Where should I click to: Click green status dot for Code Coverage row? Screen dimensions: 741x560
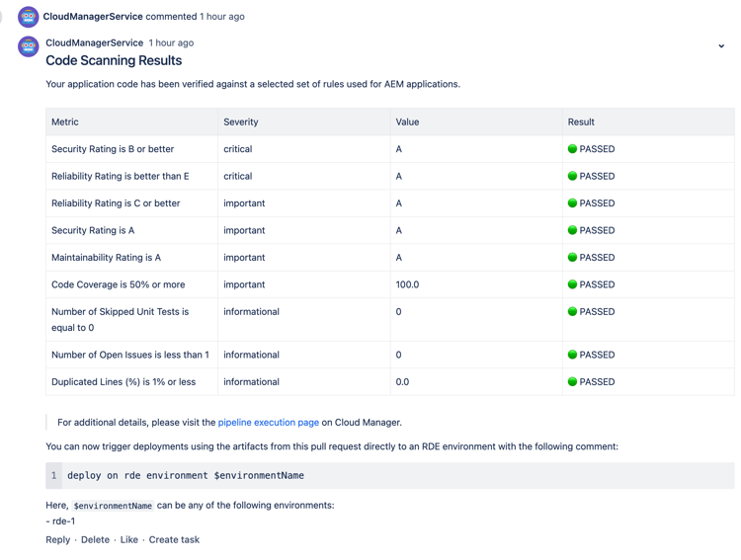tap(572, 284)
